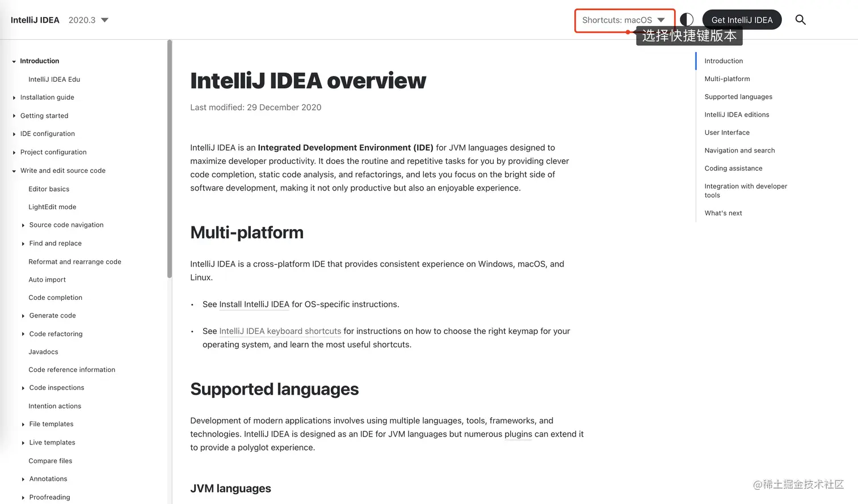Open Editor basics in sidebar

click(x=49, y=189)
